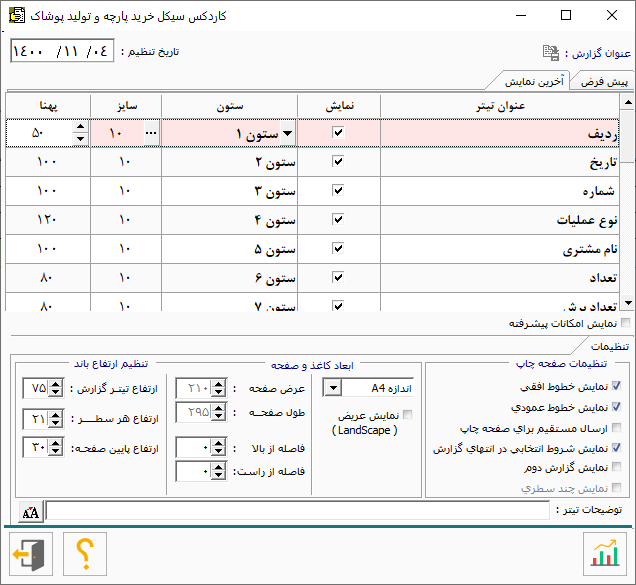Increase ارتفاع تیتر گزارش spinner
The image size is (636, 585).
[x=56, y=384]
